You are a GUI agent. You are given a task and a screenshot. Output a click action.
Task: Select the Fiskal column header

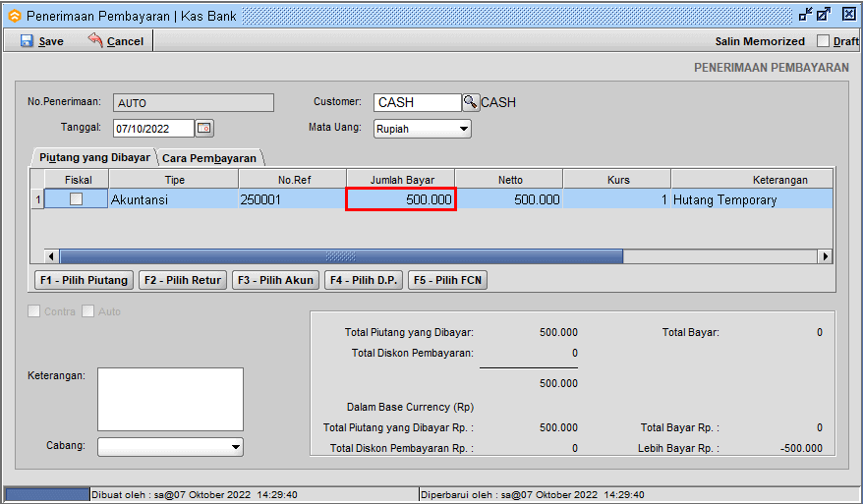click(x=78, y=180)
